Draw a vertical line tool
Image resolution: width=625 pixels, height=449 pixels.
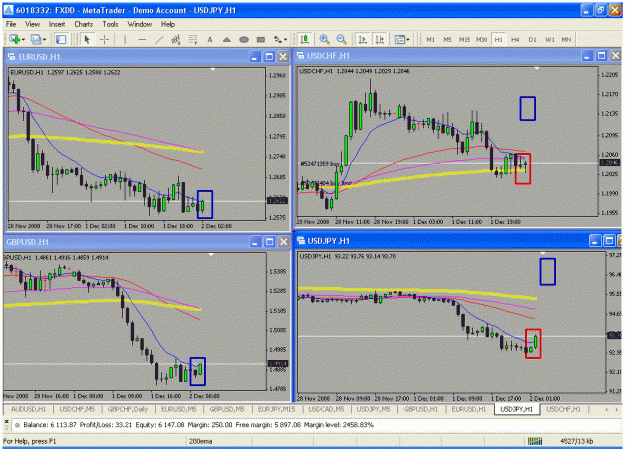click(125, 39)
